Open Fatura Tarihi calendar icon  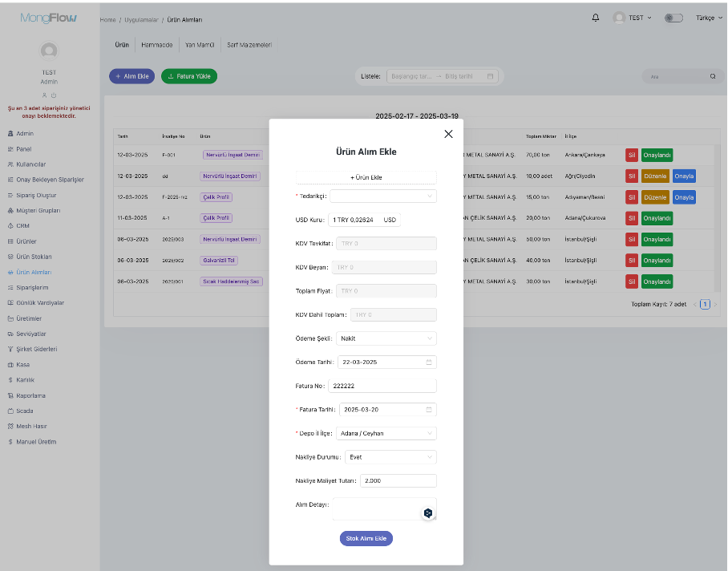[429, 410]
